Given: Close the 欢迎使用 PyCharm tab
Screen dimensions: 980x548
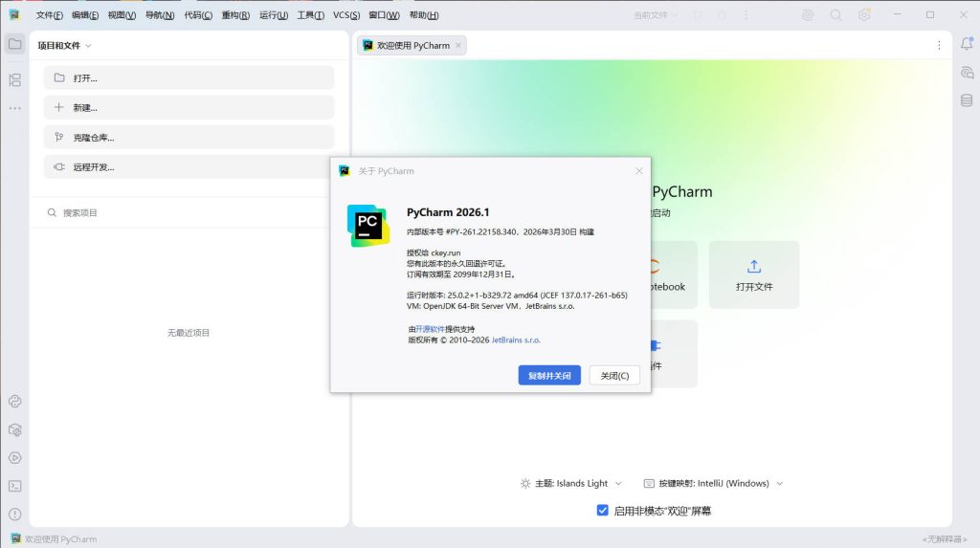Looking at the screenshot, I should (458, 45).
